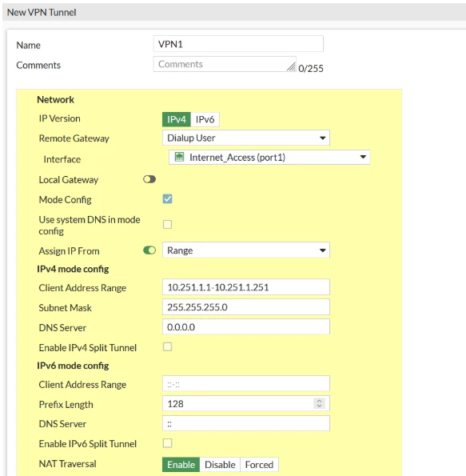The height and width of the screenshot is (476, 466).
Task: Set NAT Traversal to Disable
Action: click(220, 465)
